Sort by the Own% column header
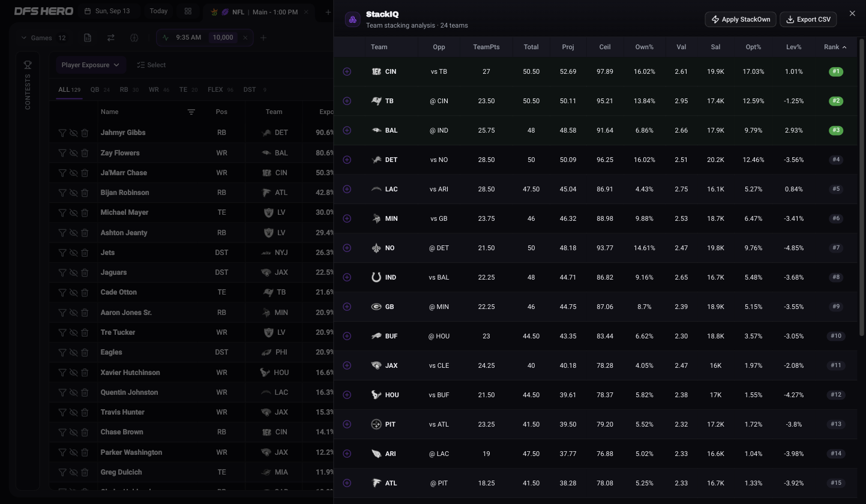This screenshot has height=504, width=866. [x=644, y=47]
